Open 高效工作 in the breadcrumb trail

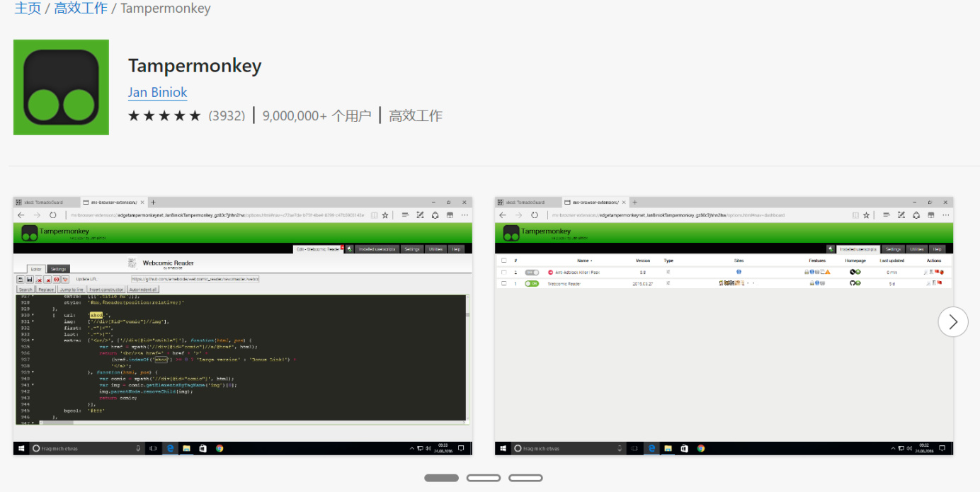81,8
